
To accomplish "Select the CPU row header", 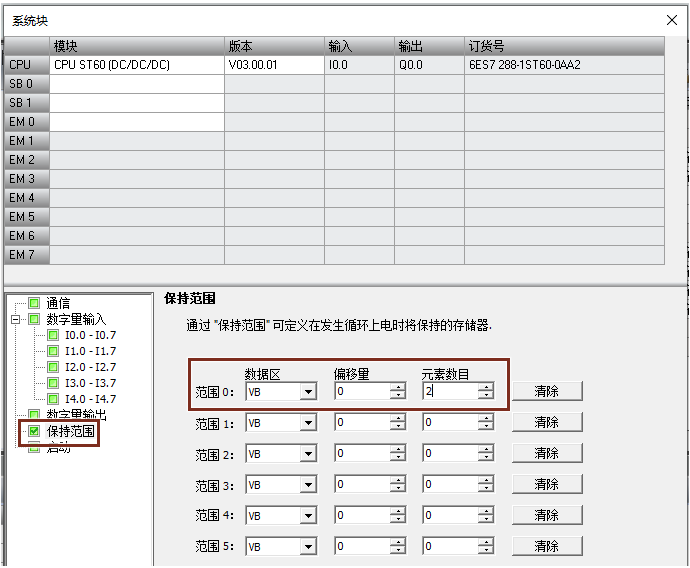I will 27,65.
